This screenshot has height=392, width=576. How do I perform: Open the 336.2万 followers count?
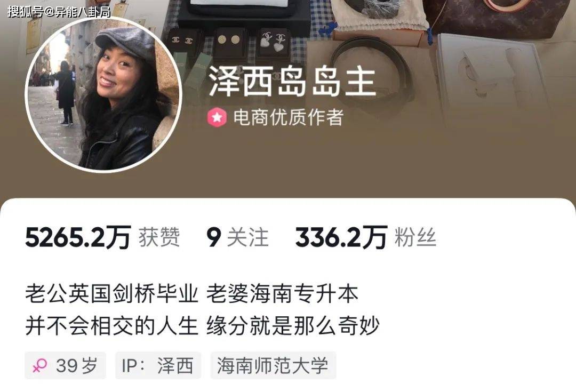(341, 237)
